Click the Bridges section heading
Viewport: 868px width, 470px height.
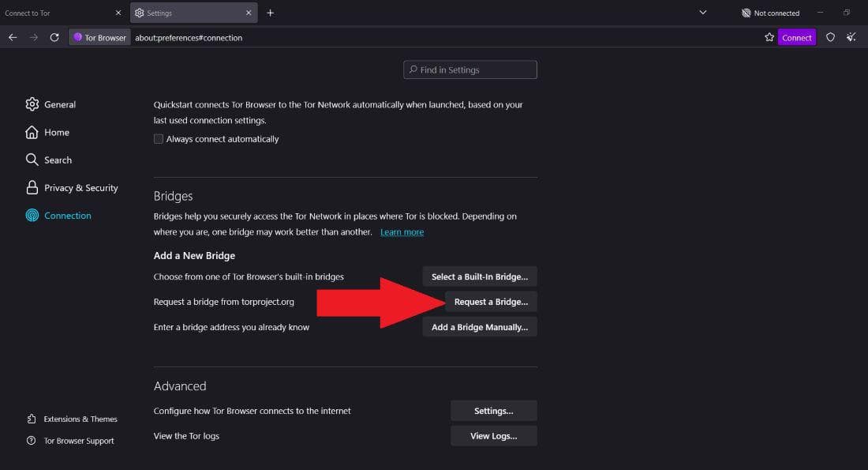(x=173, y=196)
